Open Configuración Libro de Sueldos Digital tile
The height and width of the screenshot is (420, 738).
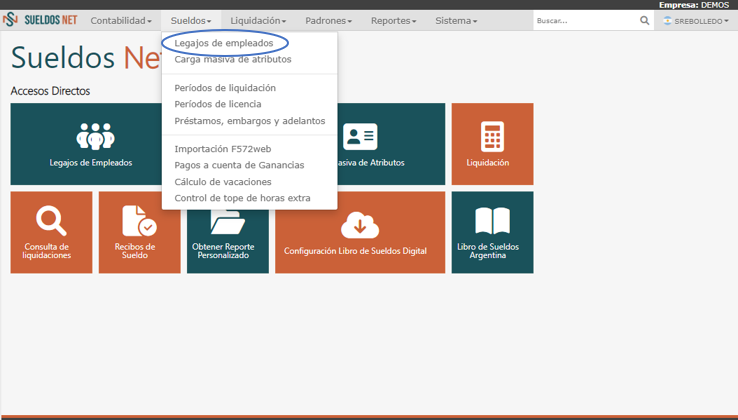pos(360,232)
